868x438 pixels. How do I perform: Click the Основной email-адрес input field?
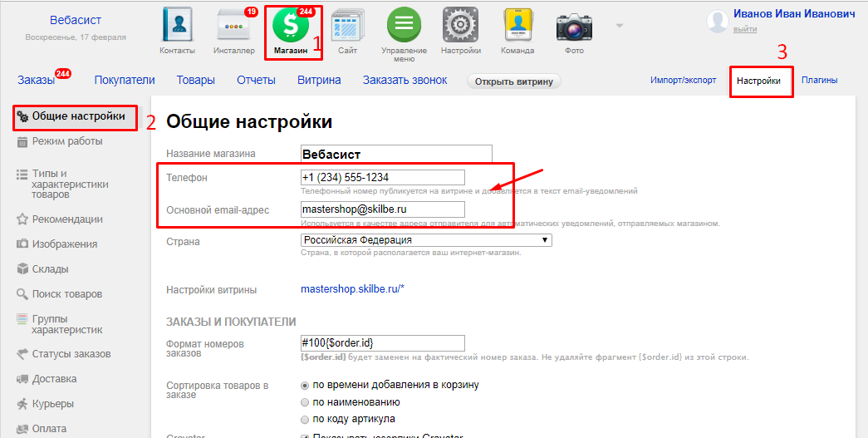(x=383, y=209)
